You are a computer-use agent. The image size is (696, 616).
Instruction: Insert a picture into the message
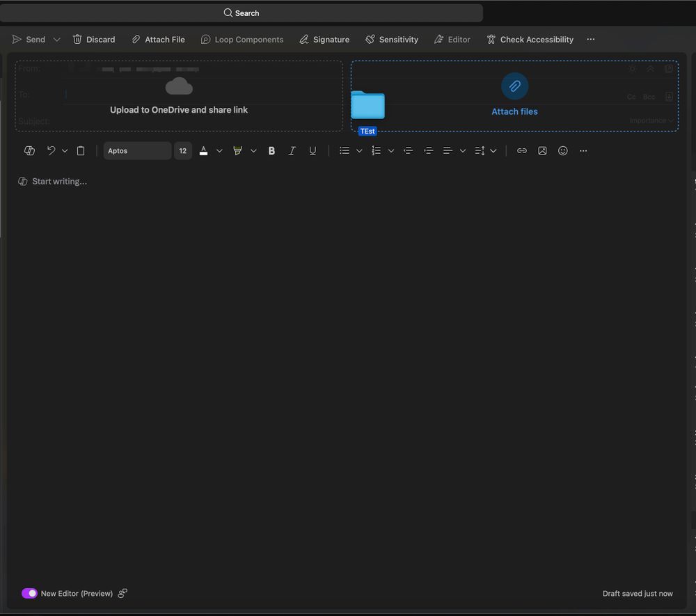[542, 150]
